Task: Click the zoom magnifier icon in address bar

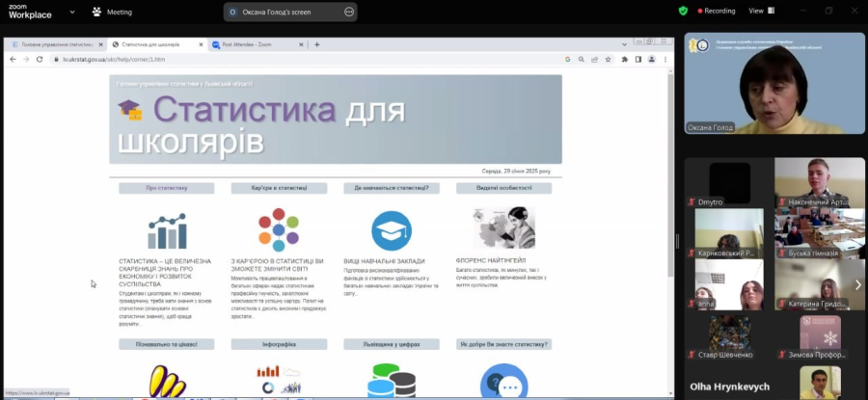Action: (582, 59)
